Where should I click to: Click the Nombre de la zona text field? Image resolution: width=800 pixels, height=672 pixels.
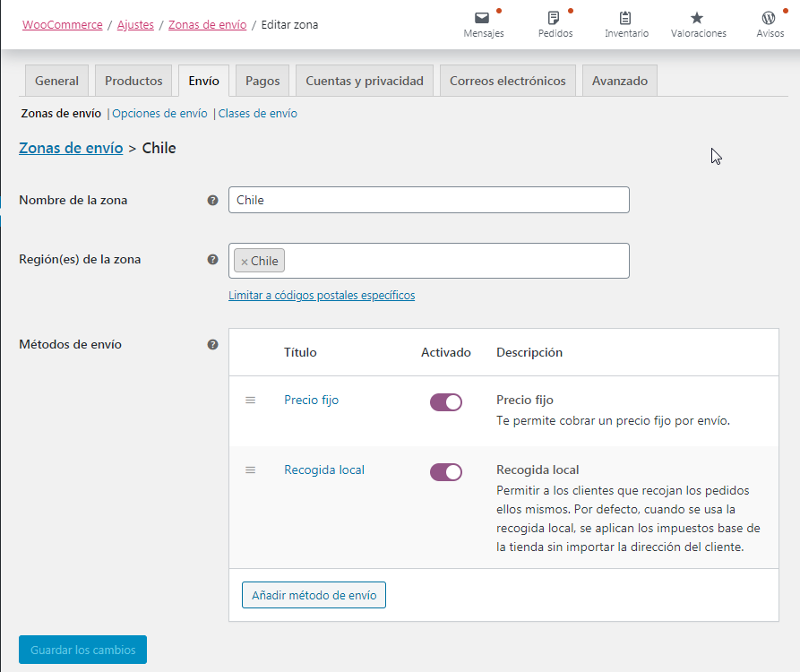[x=428, y=200]
